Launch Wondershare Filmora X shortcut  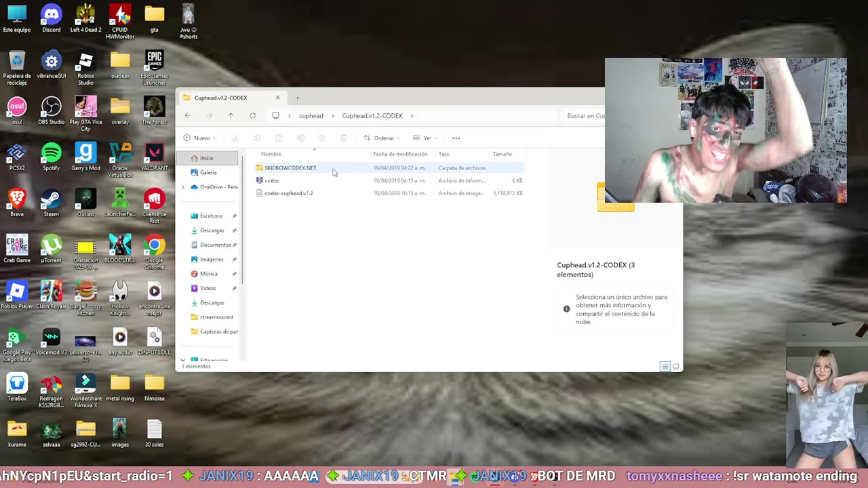point(85,390)
